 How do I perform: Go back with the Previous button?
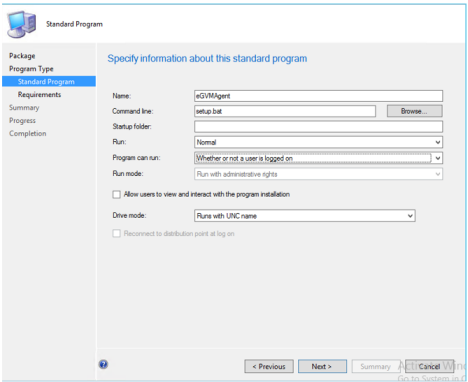click(x=269, y=366)
